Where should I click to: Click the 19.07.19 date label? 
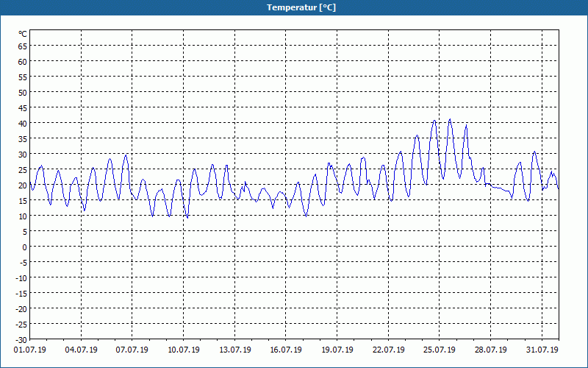337,350
